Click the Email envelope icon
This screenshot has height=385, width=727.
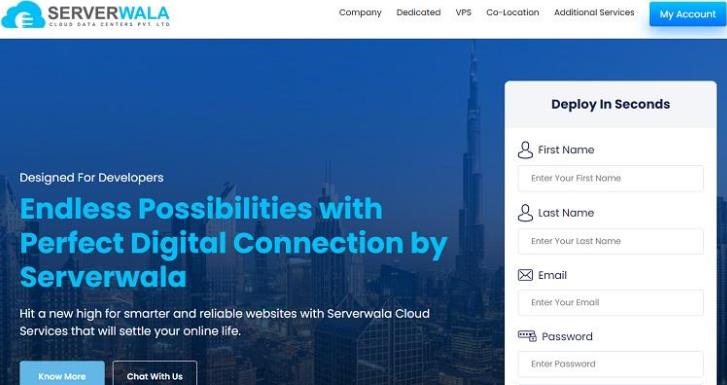[525, 275]
